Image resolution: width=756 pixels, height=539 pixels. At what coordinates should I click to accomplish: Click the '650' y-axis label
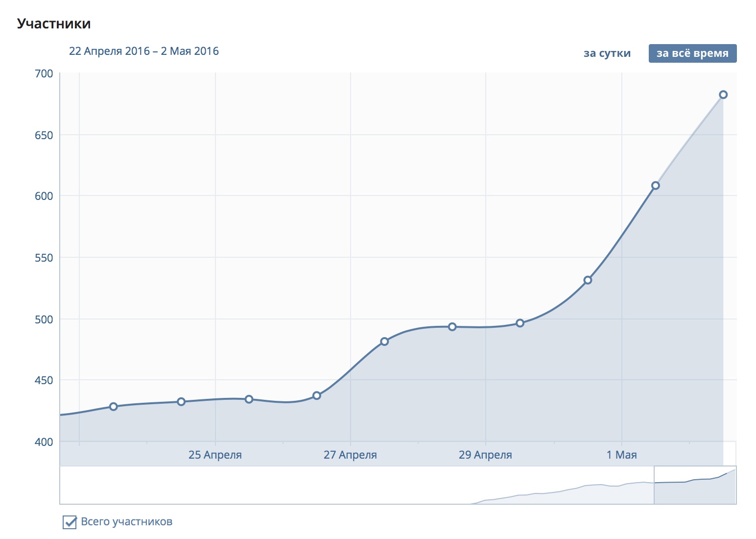(x=44, y=135)
